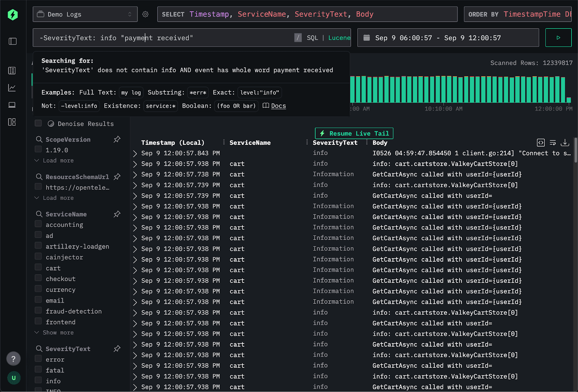Select the code view icon above results

point(540,143)
